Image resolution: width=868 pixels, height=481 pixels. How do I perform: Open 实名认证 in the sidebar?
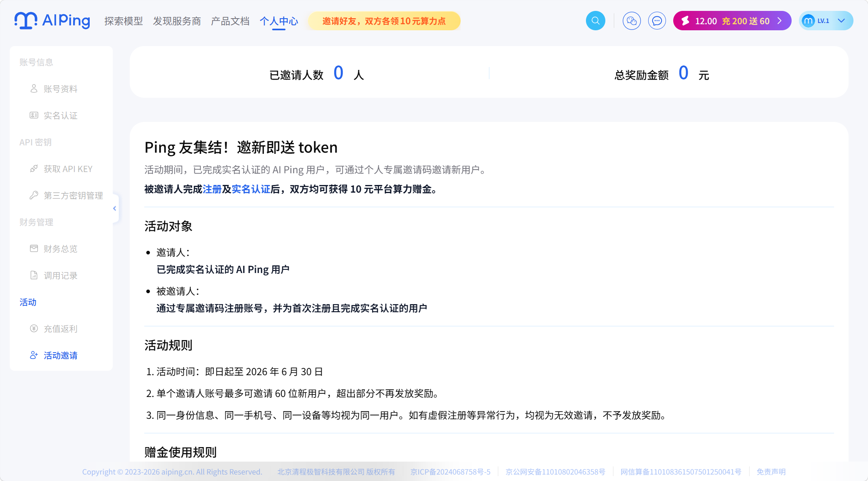pos(61,116)
